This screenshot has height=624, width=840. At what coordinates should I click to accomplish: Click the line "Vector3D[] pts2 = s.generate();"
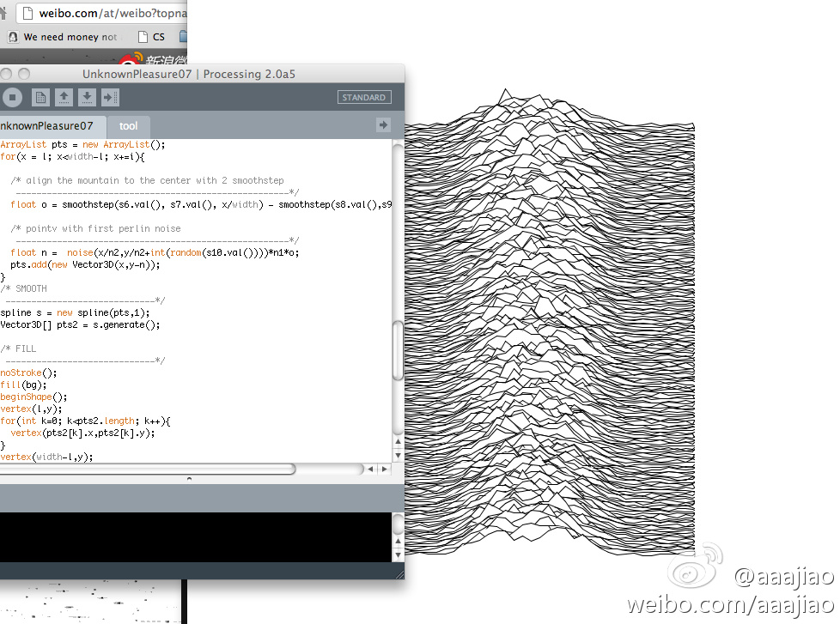click(x=81, y=324)
